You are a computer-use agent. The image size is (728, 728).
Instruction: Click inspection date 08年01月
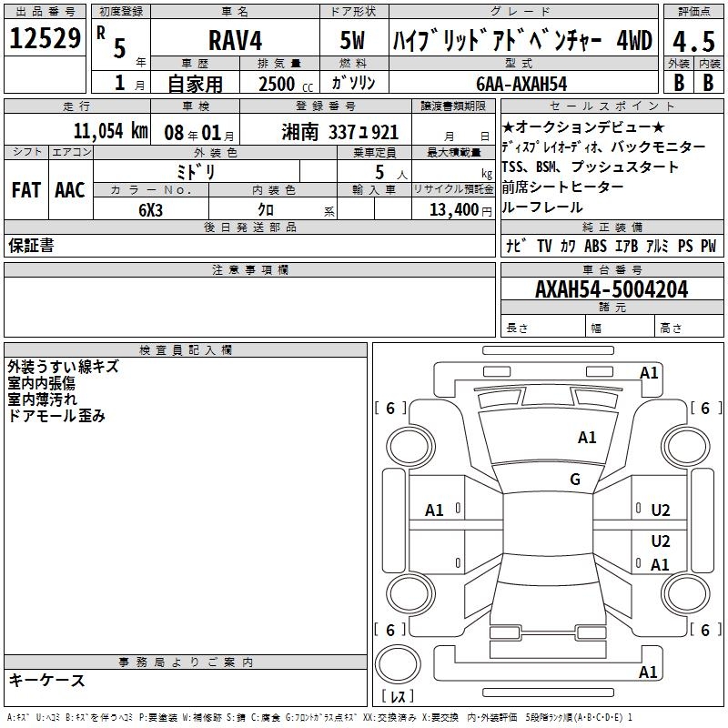pyautogui.click(x=199, y=133)
